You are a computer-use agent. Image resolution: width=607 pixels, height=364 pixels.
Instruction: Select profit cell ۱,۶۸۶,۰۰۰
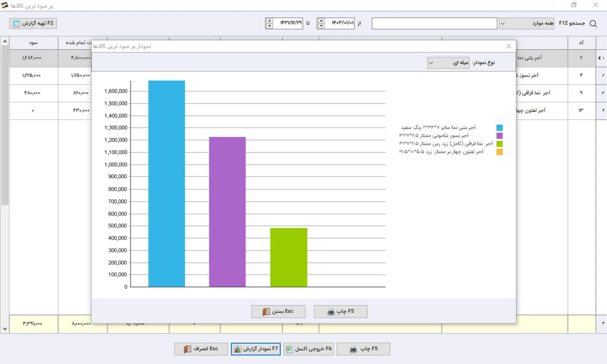click(32, 58)
